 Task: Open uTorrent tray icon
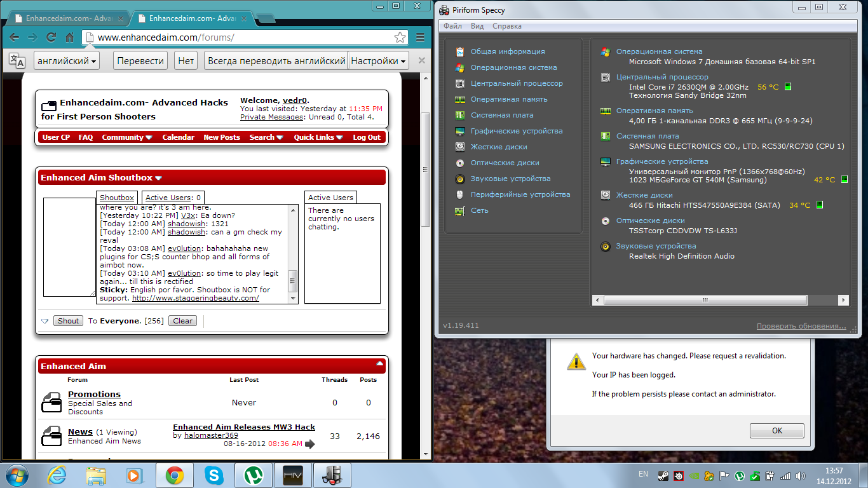point(740,475)
